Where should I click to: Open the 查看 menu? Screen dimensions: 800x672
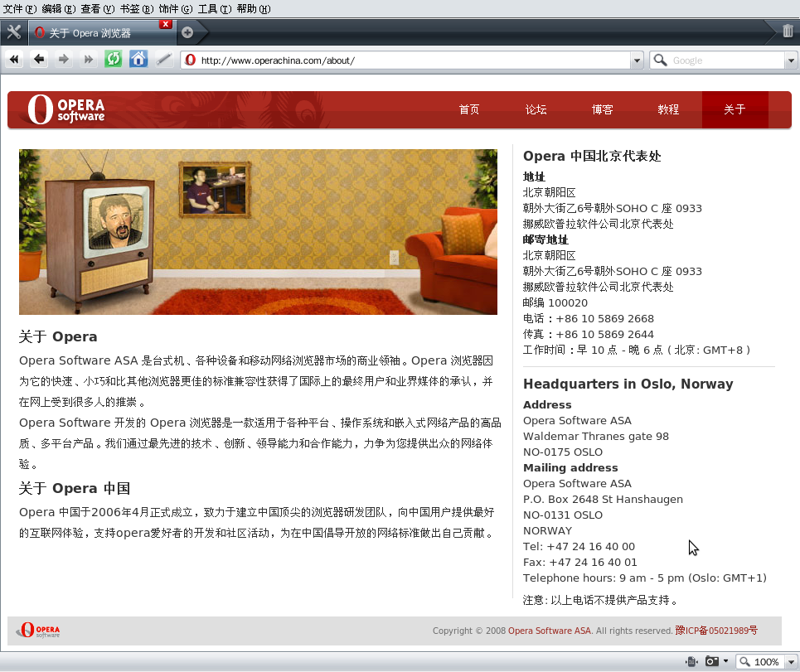click(x=98, y=8)
